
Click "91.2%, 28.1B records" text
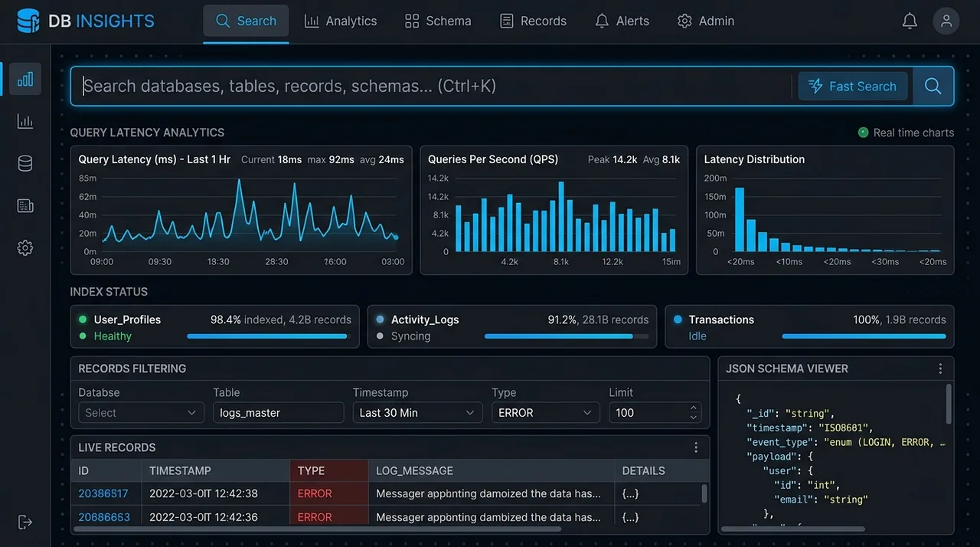pos(598,319)
